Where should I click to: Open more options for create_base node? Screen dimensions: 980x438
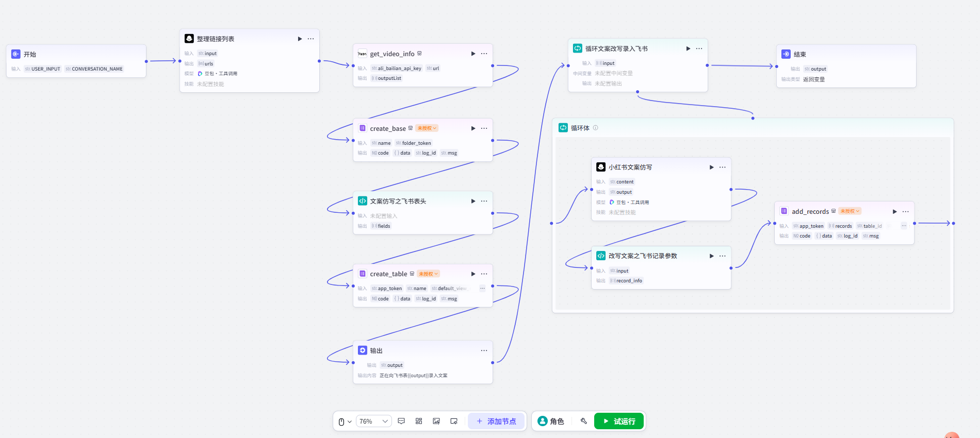pos(484,128)
